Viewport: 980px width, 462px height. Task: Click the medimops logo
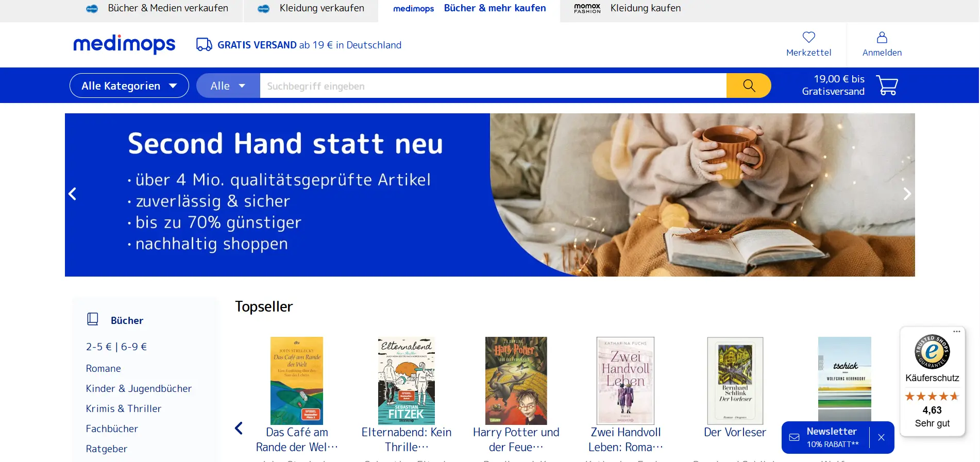124,44
